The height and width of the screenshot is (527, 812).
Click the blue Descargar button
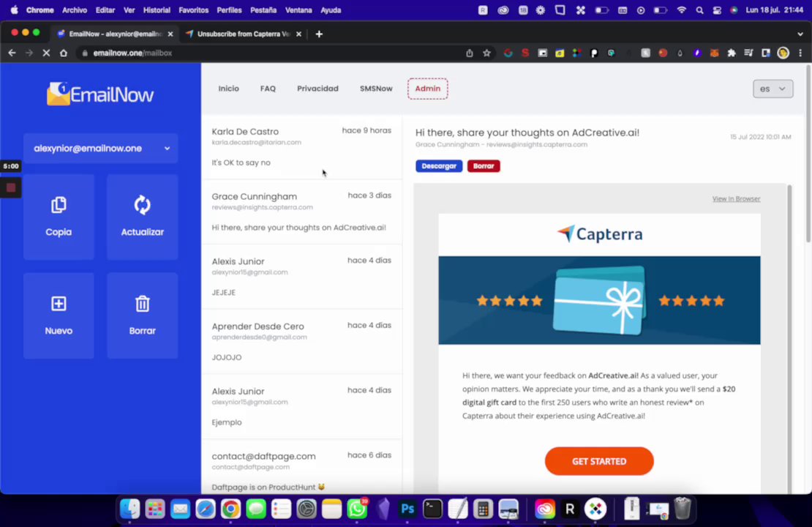click(439, 166)
